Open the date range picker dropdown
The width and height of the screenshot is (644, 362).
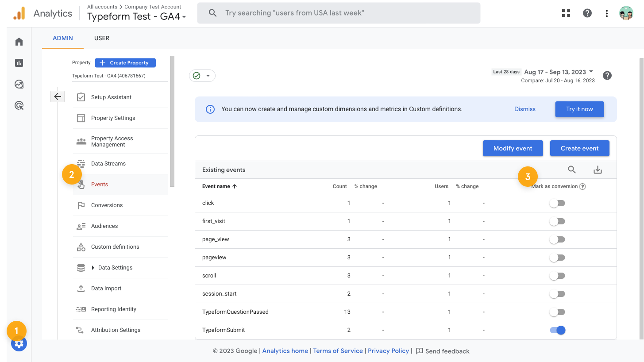(x=559, y=72)
